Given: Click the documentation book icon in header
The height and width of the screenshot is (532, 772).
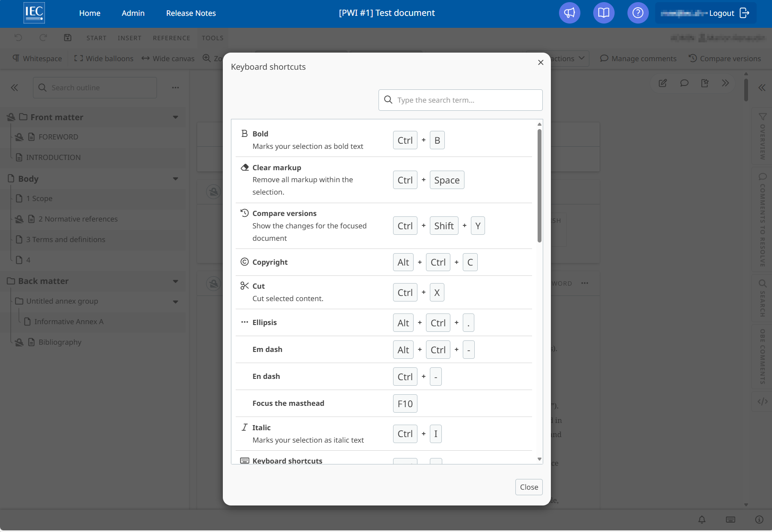Looking at the screenshot, I should coord(603,13).
